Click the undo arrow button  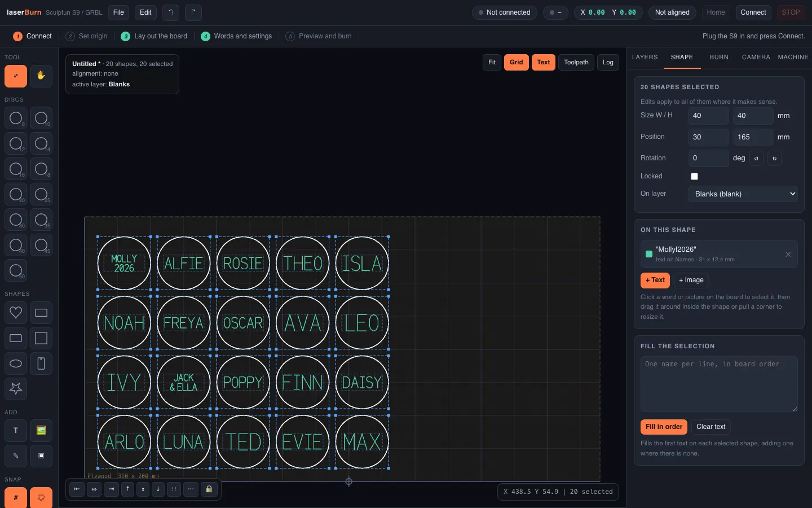click(x=171, y=12)
